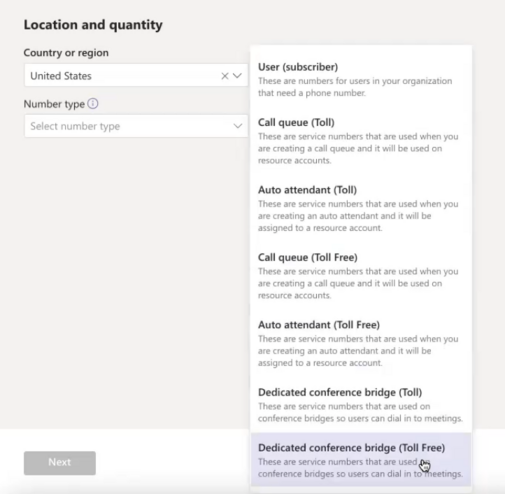Choose User (subscriber) number type

point(361,79)
